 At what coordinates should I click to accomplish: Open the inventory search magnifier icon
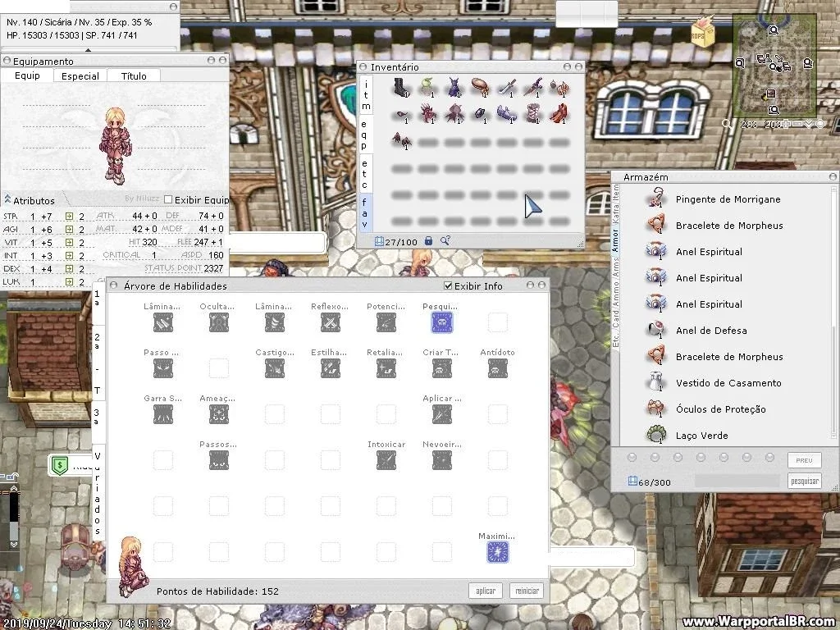click(445, 241)
